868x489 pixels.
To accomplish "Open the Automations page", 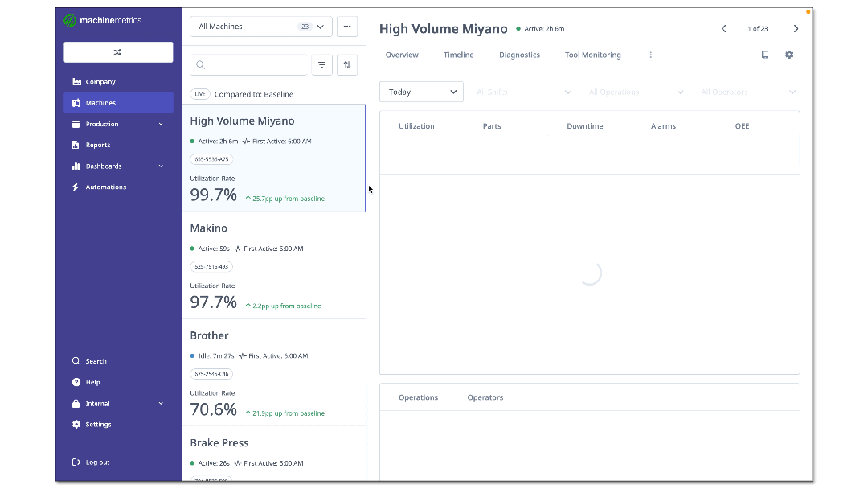I will [118, 187].
